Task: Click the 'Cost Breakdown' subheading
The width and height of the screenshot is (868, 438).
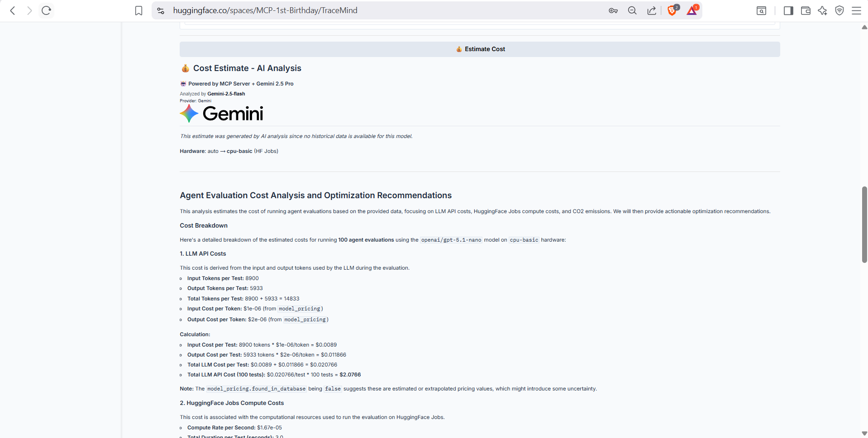Action: 204,226
